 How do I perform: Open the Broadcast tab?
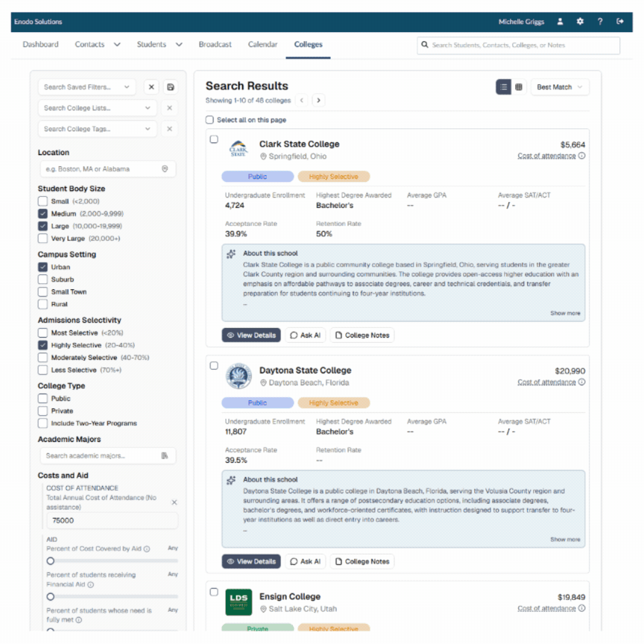click(x=215, y=45)
